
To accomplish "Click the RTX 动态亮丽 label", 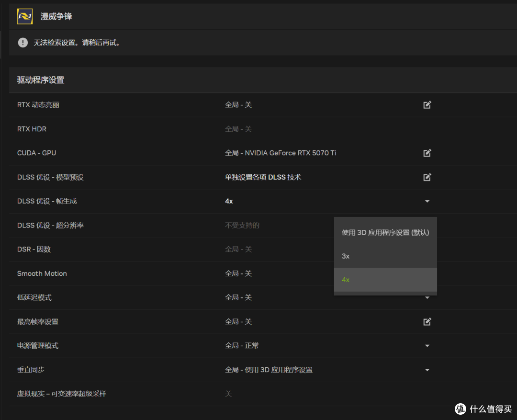I will [38, 105].
